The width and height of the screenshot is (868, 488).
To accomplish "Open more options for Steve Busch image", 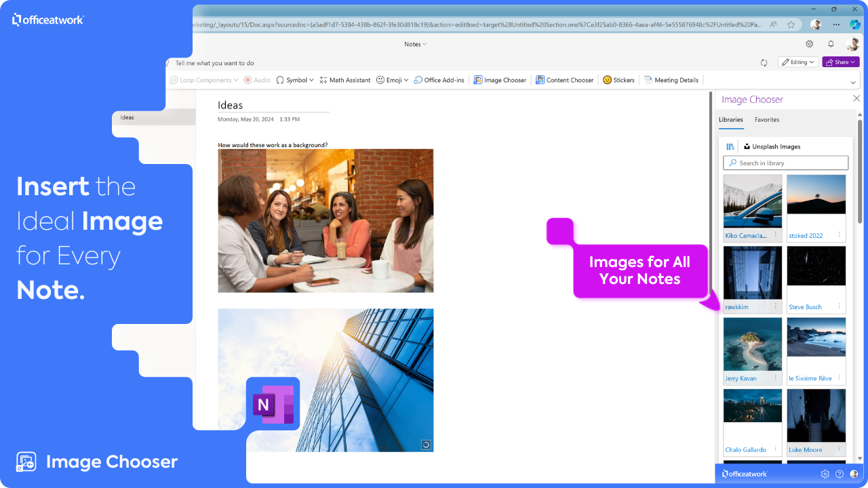I will coord(840,306).
